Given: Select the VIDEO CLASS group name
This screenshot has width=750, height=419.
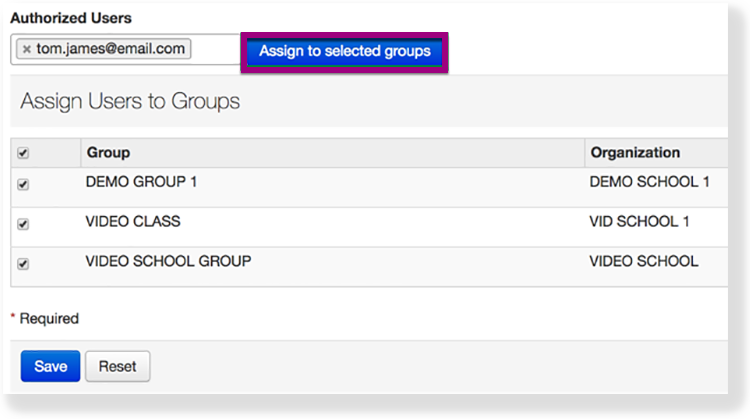Looking at the screenshot, I should pos(133,221).
